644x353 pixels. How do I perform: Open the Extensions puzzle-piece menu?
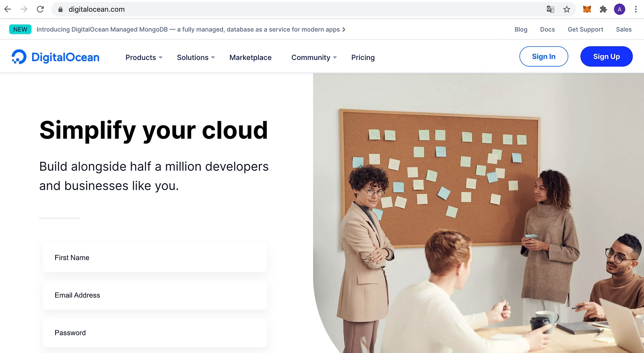(x=603, y=9)
